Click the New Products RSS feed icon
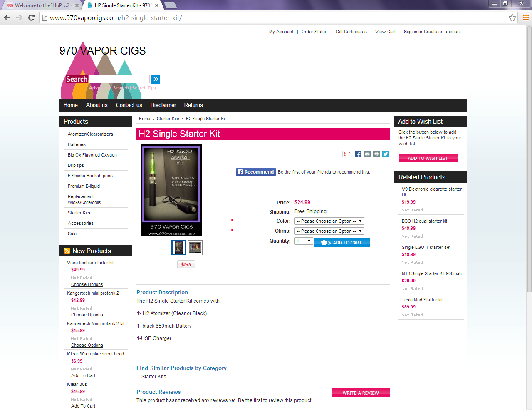Screen dimensions: 532x410 coord(67,251)
